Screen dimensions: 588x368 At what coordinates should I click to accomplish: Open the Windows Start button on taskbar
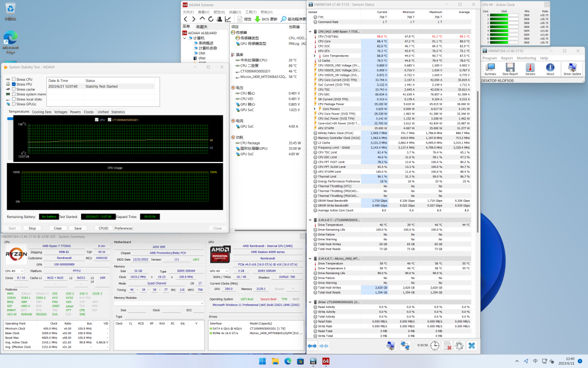tap(262, 361)
